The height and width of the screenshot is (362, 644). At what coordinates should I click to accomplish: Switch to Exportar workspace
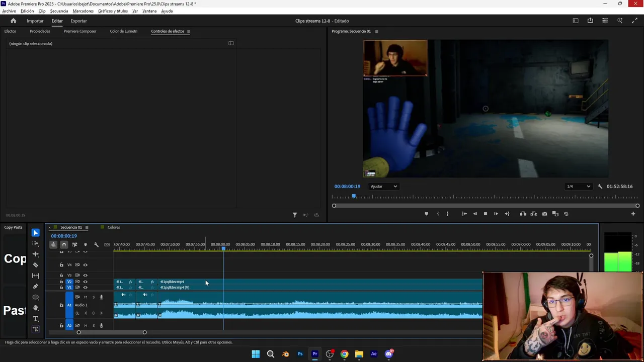pos(78,21)
